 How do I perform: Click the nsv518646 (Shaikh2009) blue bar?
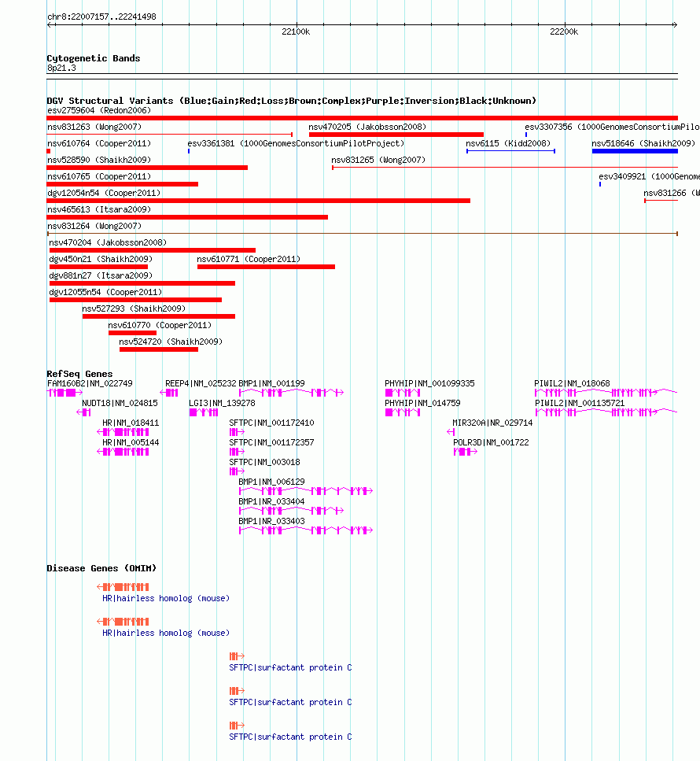coord(635,151)
